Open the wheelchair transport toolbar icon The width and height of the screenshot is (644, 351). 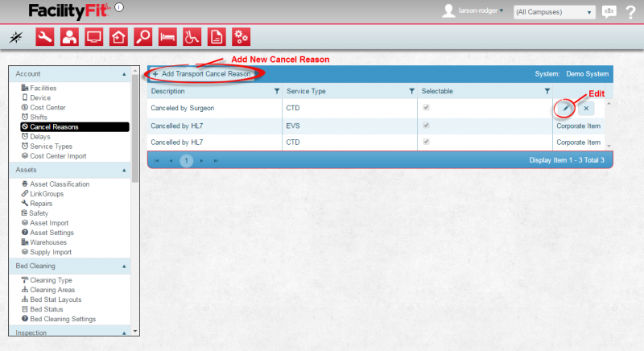pos(192,37)
